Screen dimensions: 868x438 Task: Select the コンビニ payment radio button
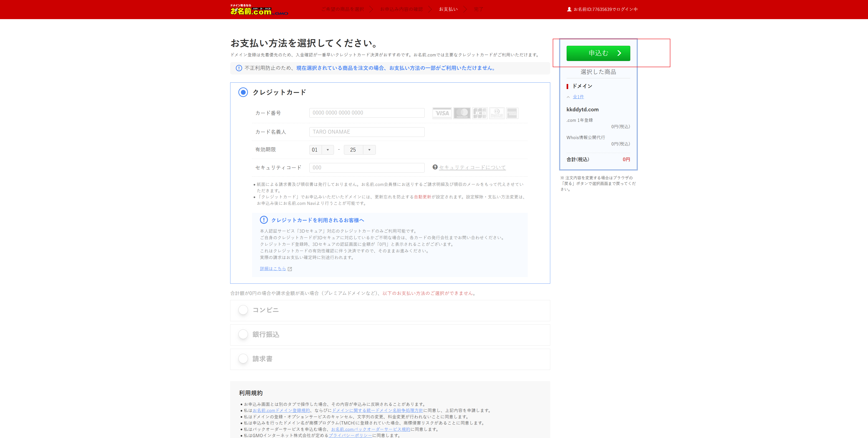pyautogui.click(x=243, y=310)
